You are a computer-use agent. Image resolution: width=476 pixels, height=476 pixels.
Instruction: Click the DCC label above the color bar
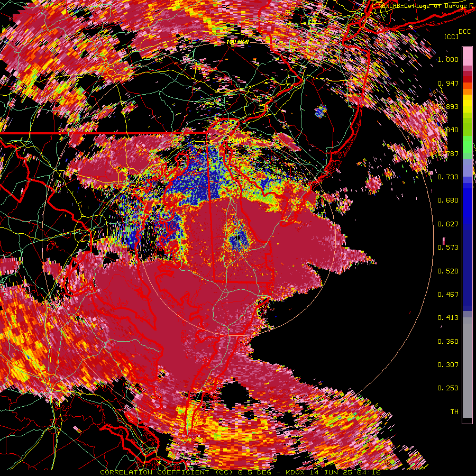(465, 32)
